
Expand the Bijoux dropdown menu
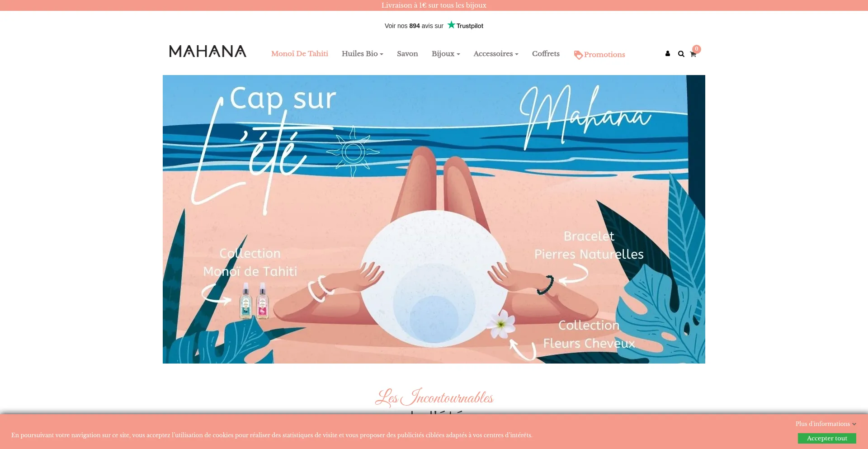pyautogui.click(x=446, y=53)
